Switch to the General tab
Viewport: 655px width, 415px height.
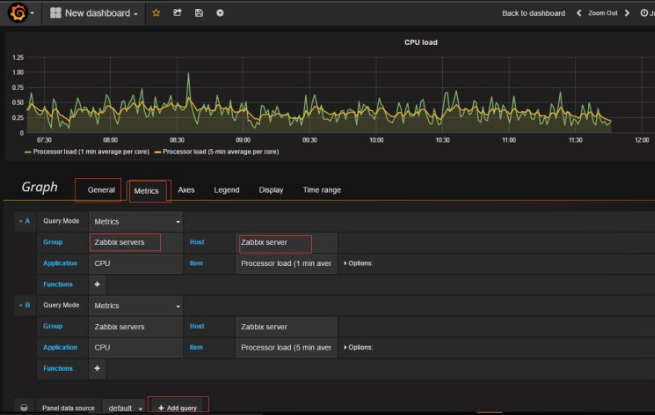(101, 190)
